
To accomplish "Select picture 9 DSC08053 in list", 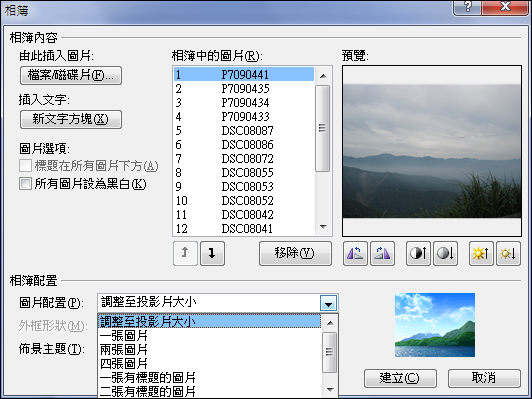I will [x=244, y=187].
